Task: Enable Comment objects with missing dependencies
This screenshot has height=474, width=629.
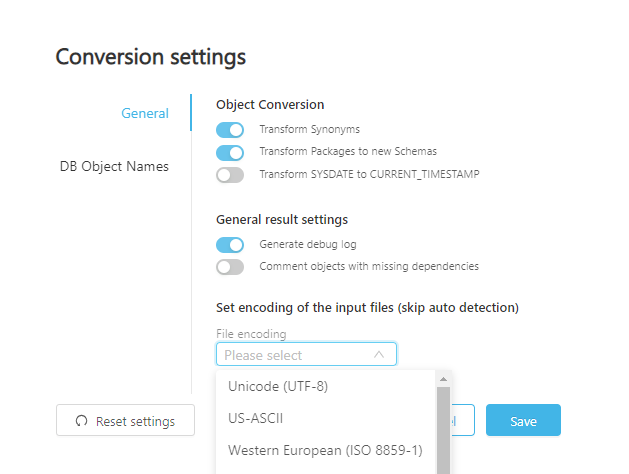Action: [x=230, y=266]
